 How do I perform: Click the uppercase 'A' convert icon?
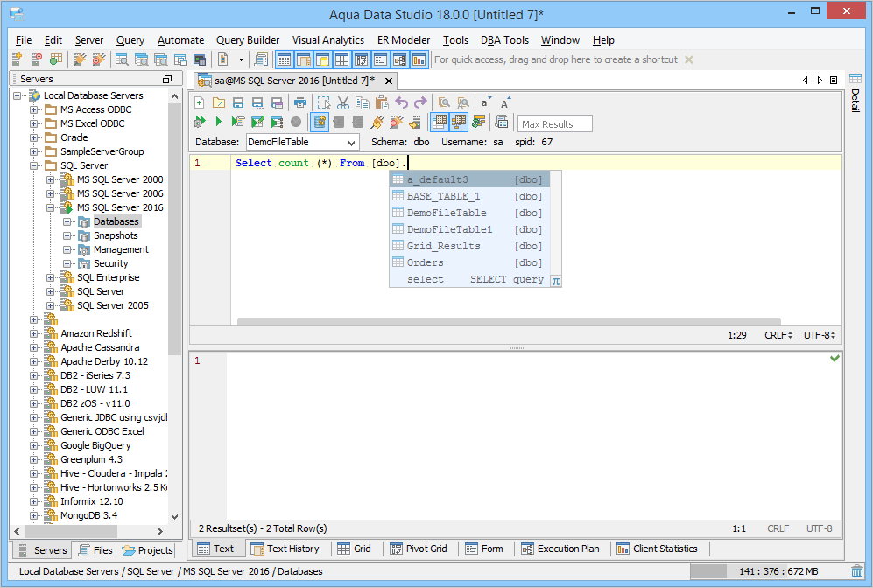pos(505,102)
